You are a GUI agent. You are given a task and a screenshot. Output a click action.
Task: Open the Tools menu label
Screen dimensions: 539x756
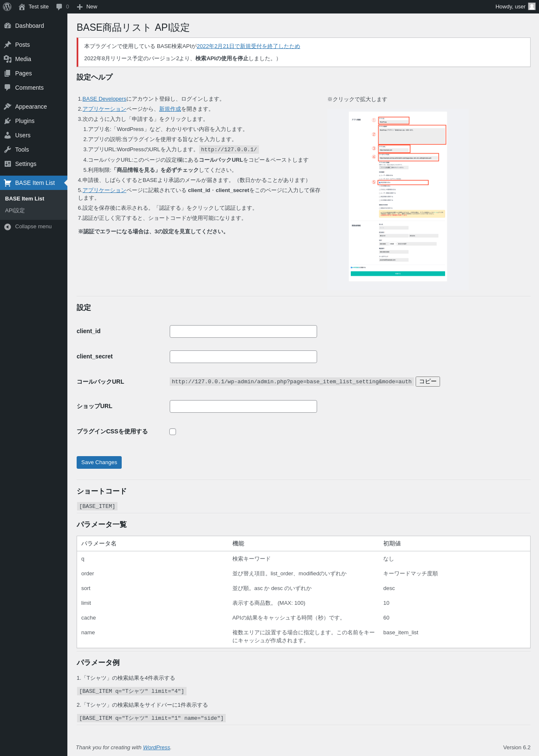coord(22,150)
